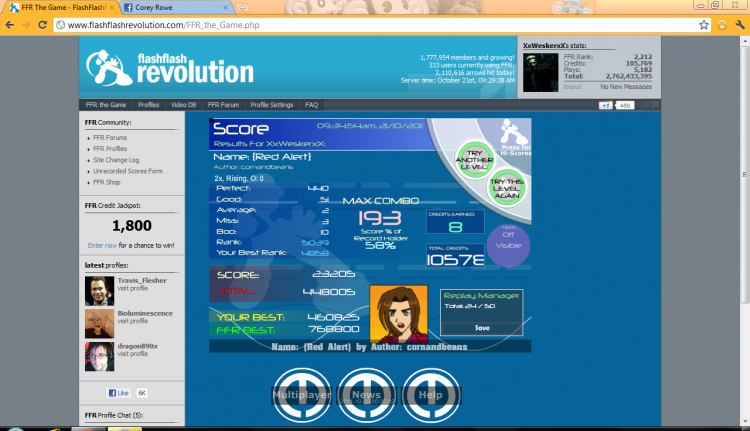
Task: Open the round Help icon
Action: [x=431, y=395]
